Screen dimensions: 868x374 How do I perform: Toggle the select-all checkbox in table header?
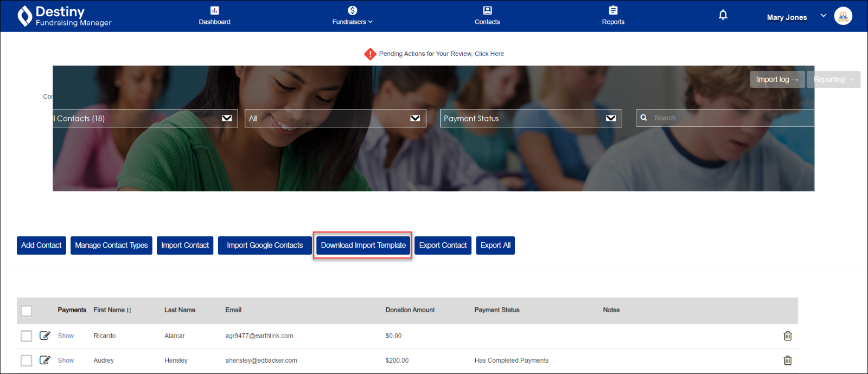(x=27, y=311)
